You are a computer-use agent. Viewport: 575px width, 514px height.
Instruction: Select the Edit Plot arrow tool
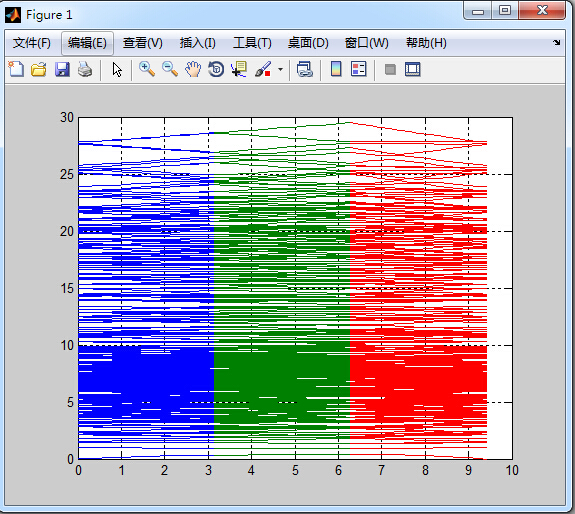coord(117,69)
